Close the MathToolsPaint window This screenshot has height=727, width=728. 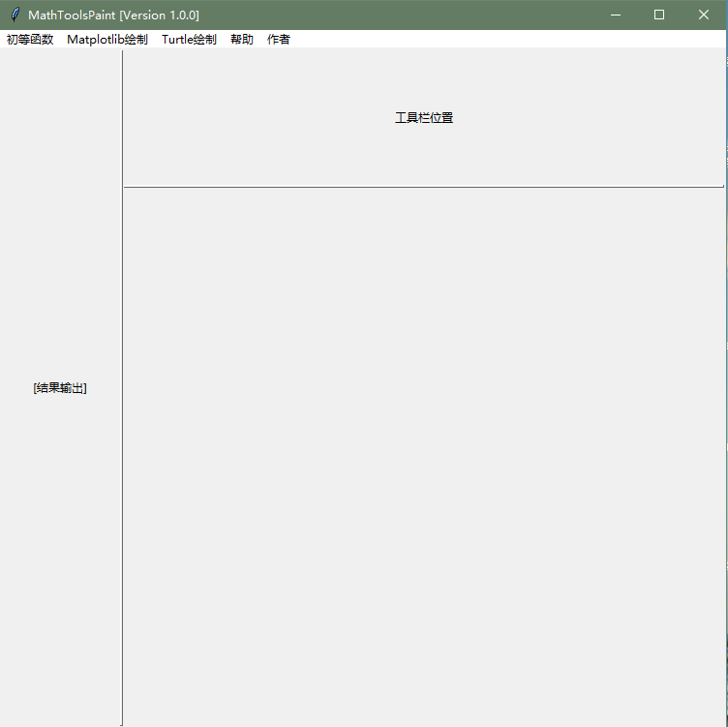click(704, 15)
